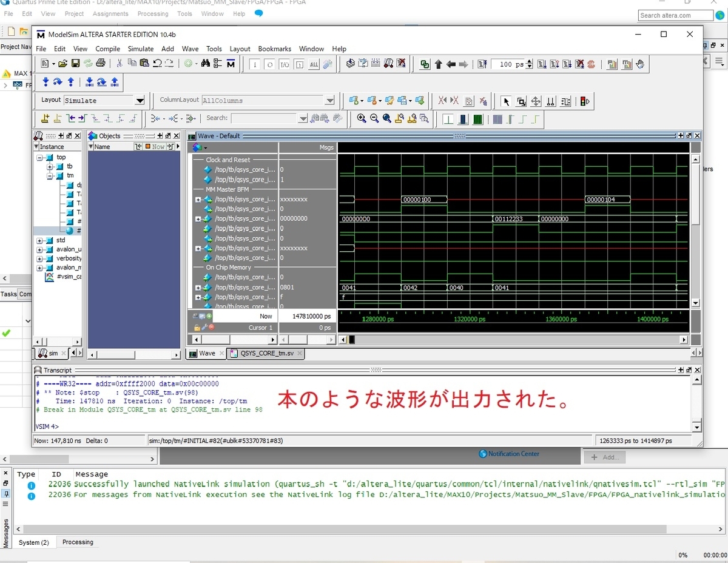Click the Insert Cursor icon
Screen dimensions: 728x563
[45, 118]
